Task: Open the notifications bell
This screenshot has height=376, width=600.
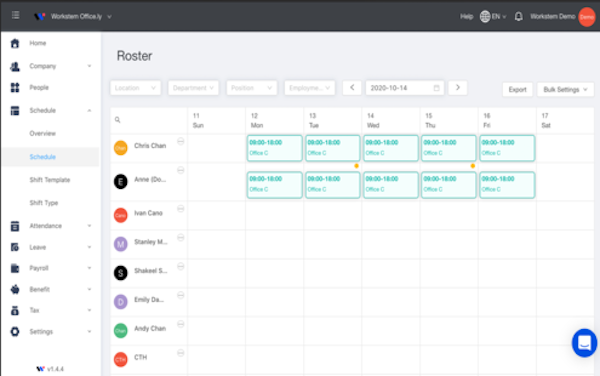Action: coord(518,16)
